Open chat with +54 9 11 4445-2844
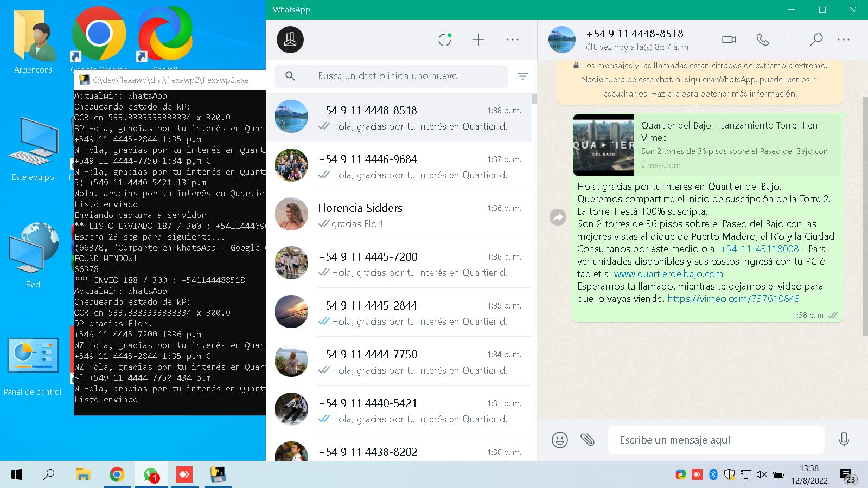The image size is (868, 488). coord(399,312)
